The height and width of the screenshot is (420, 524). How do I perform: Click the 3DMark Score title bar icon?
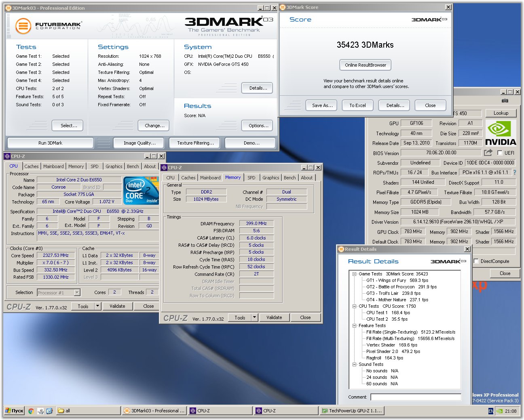(x=283, y=7)
